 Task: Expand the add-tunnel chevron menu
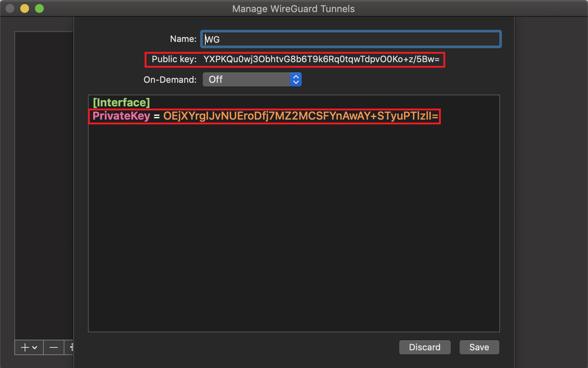point(35,347)
